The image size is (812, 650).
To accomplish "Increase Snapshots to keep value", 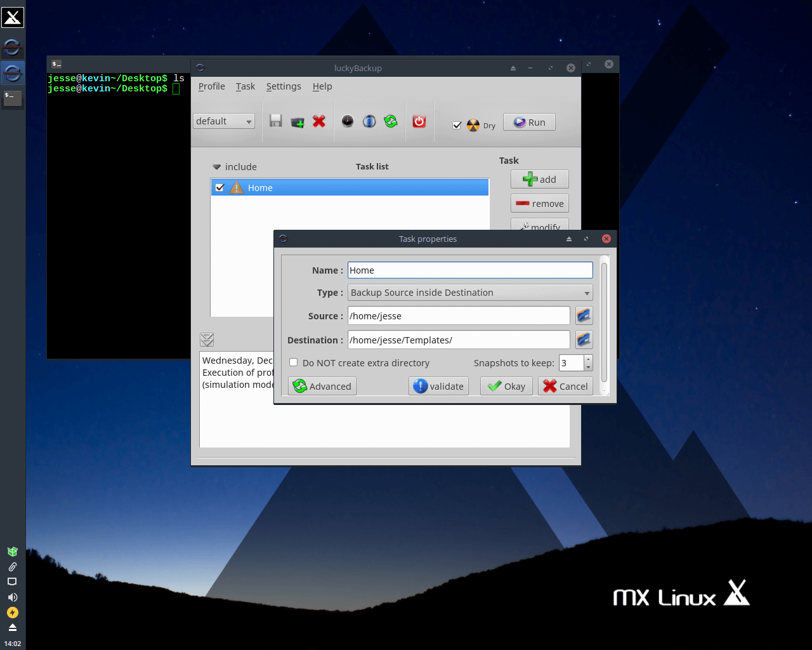I will point(589,359).
